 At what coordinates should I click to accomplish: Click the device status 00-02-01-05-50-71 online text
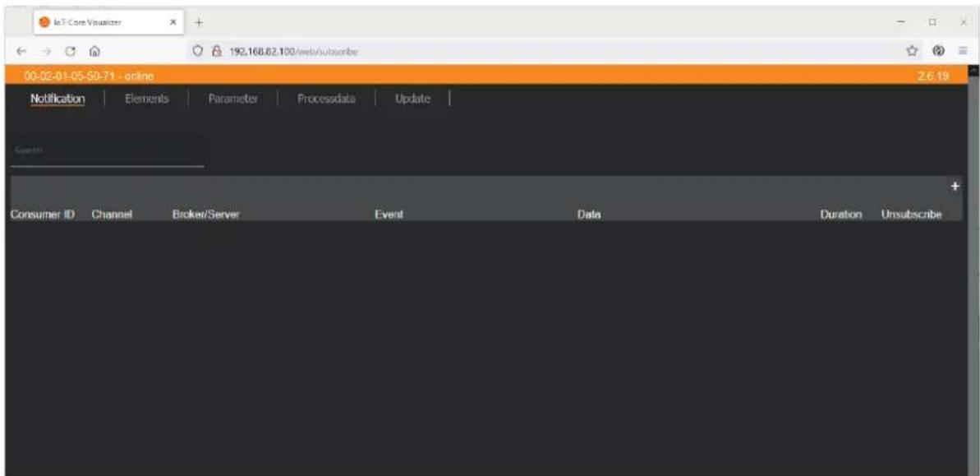tap(89, 76)
